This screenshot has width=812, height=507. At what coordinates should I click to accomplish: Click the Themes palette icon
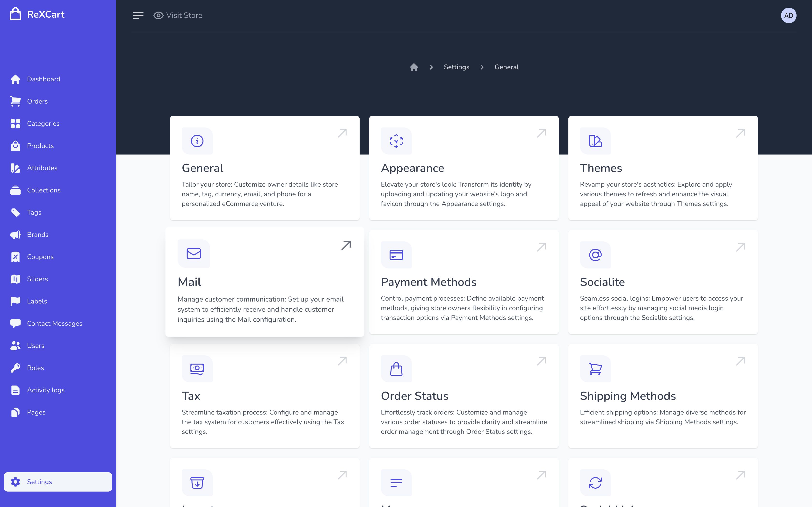coord(595,141)
